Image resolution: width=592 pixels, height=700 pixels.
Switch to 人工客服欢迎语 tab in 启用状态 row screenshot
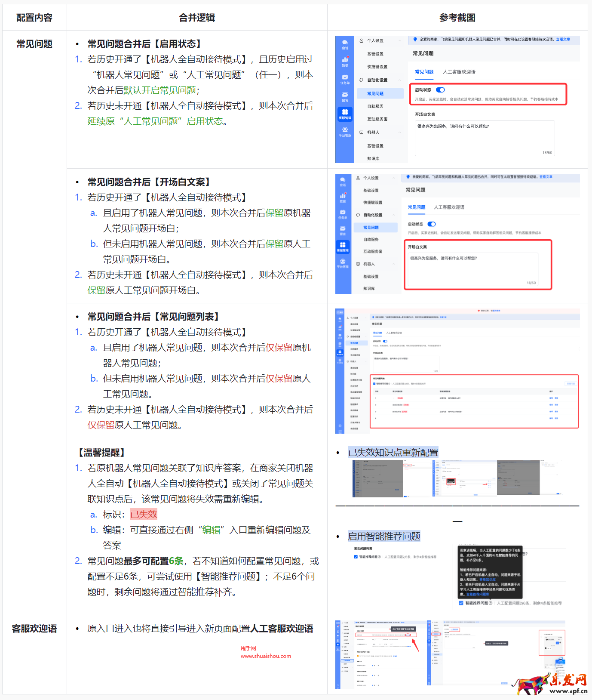pyautogui.click(x=459, y=72)
